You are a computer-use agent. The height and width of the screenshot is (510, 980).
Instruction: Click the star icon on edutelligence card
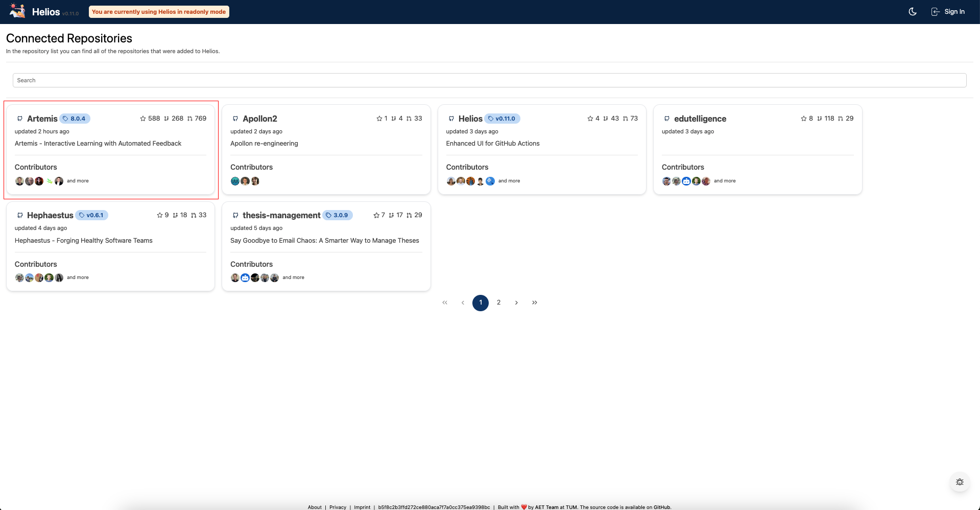[x=803, y=119]
